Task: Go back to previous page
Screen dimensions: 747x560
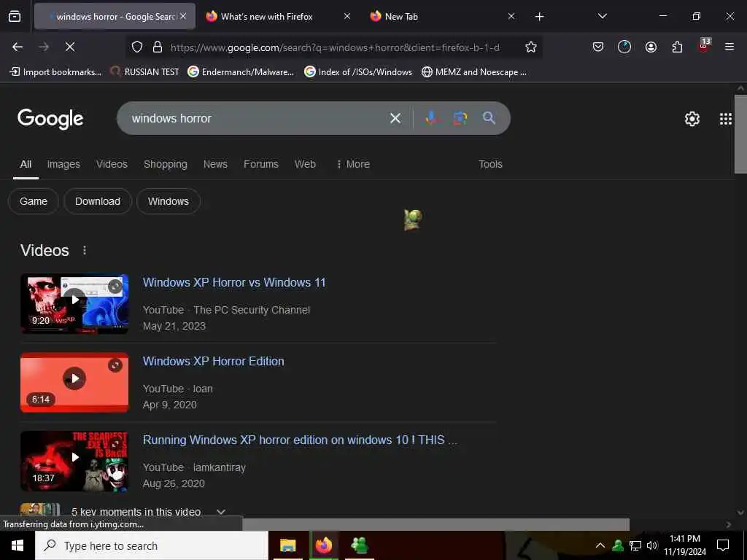Action: [18, 47]
